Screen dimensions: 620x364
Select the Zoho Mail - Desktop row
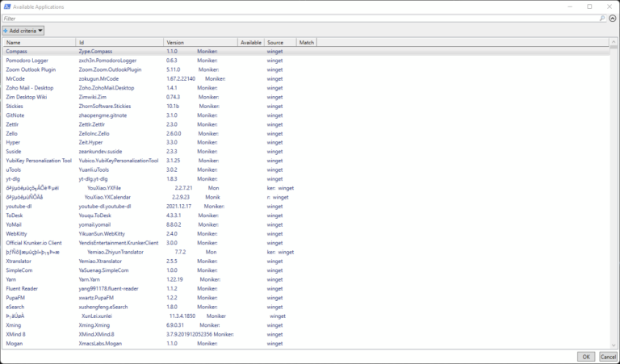[x=307, y=88]
